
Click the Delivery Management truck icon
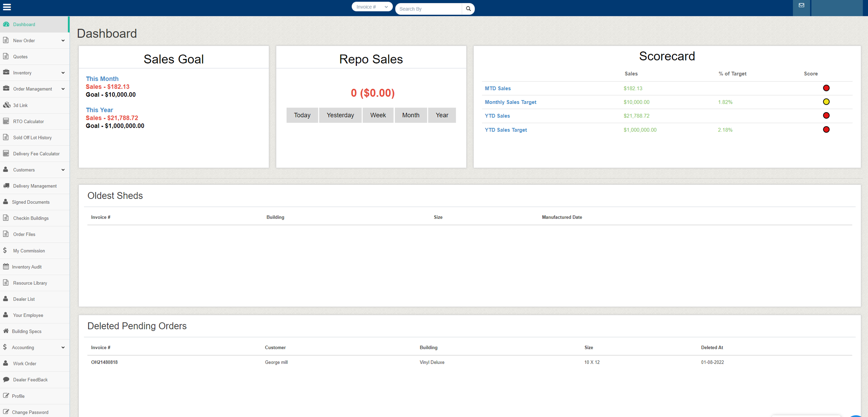[6, 186]
